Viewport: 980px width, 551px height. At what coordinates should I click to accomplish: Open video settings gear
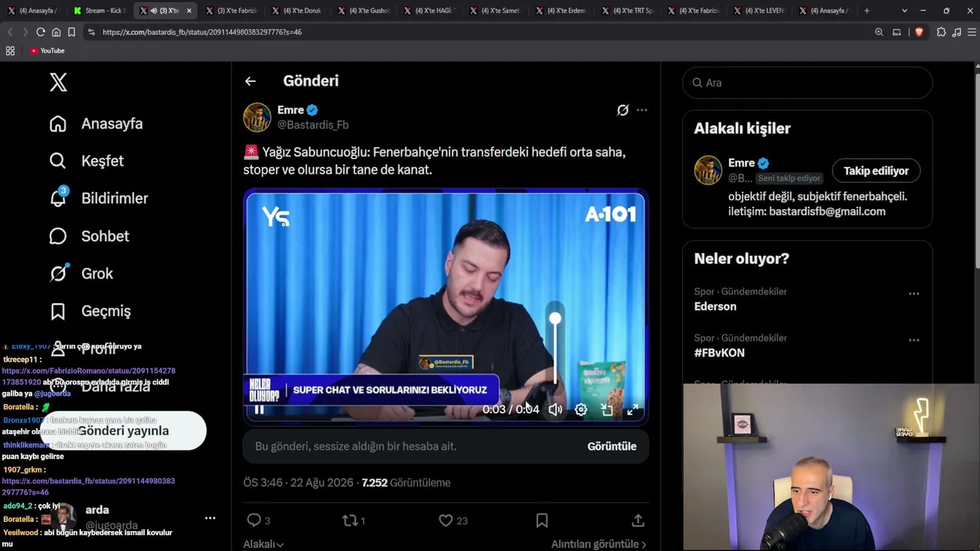[581, 409]
